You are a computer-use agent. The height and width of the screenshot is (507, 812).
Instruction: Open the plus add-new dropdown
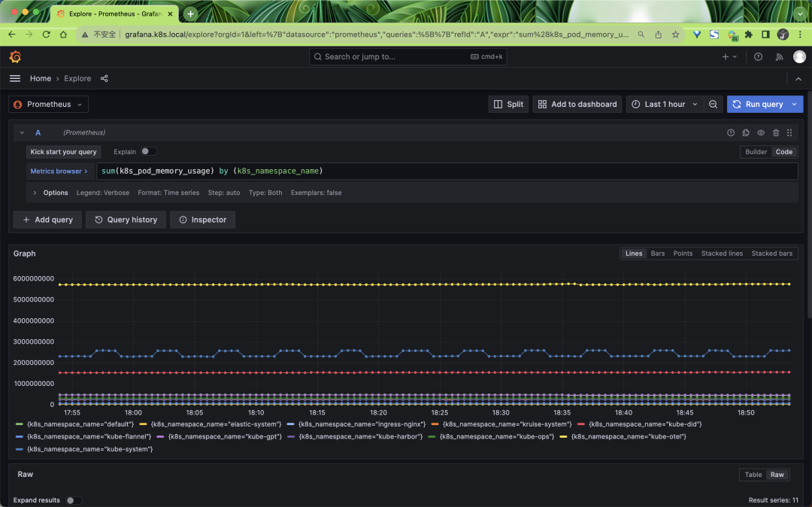pyautogui.click(x=729, y=56)
